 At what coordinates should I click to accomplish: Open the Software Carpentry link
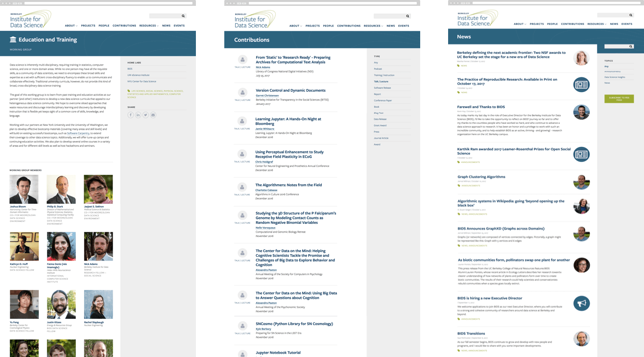[x=78, y=133]
